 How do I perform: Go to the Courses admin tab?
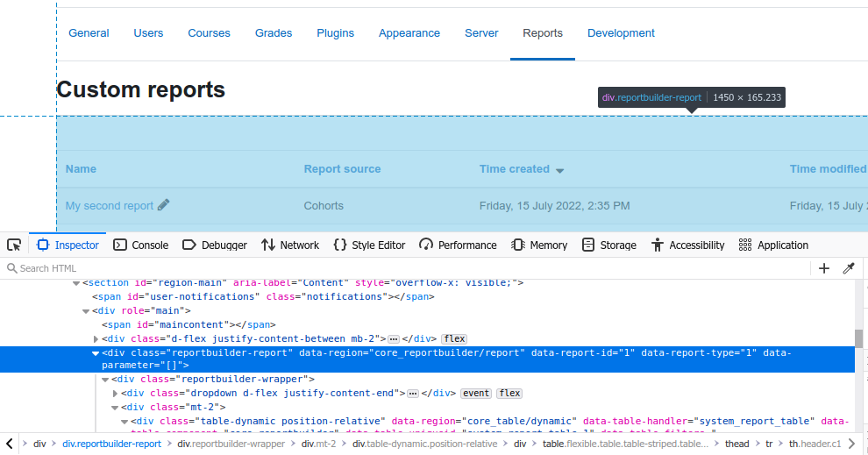click(x=209, y=33)
